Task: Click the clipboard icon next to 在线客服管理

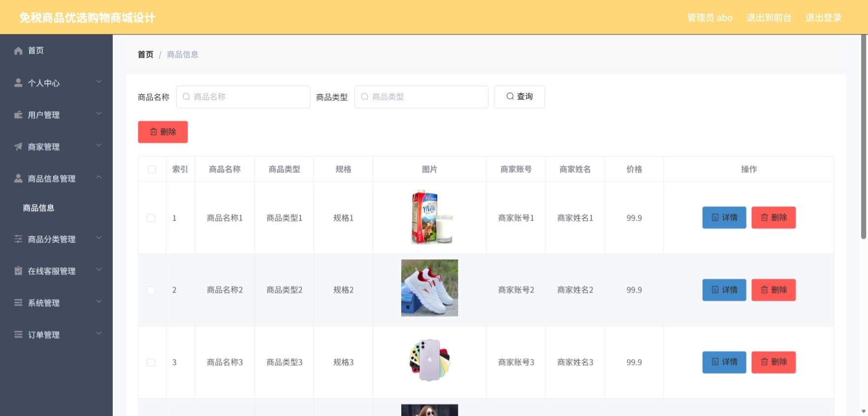Action: (x=18, y=271)
